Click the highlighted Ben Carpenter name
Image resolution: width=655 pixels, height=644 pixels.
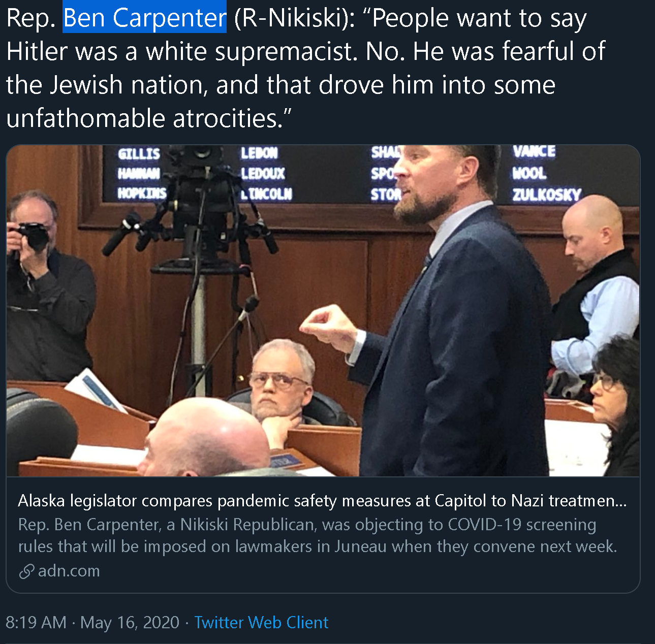144,18
